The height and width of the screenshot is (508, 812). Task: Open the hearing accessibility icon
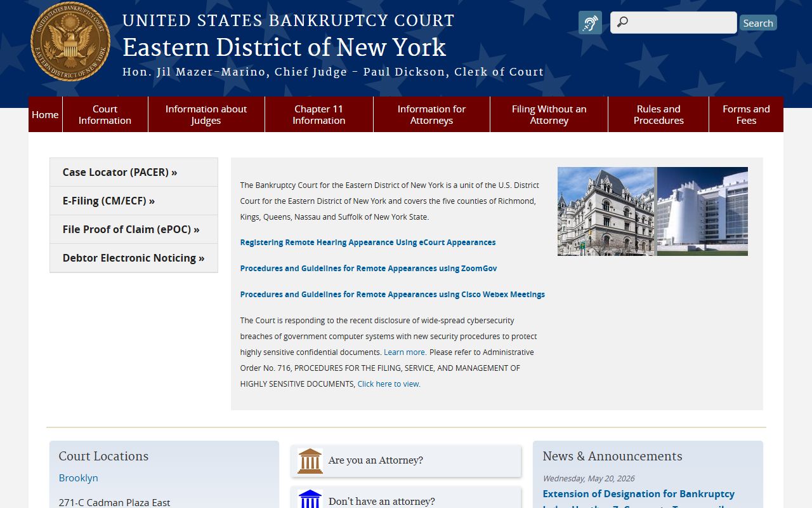tap(590, 23)
